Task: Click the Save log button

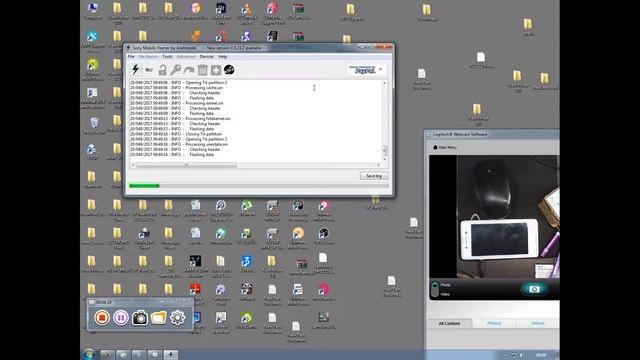Action: coord(374,176)
